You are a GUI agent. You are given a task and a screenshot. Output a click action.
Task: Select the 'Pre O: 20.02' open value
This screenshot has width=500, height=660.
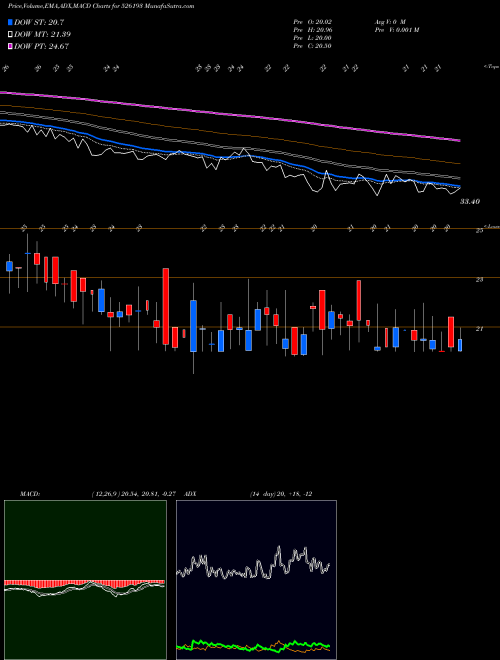pyautogui.click(x=312, y=21)
